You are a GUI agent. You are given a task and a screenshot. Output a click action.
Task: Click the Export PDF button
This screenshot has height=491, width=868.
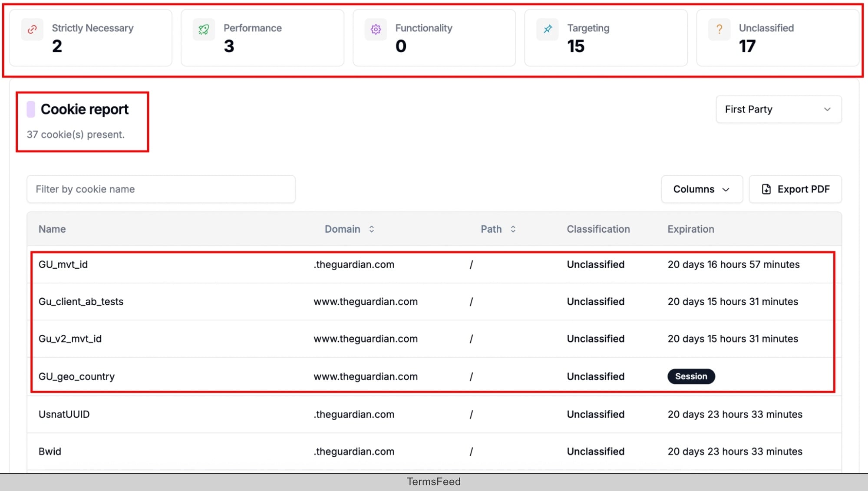click(795, 189)
